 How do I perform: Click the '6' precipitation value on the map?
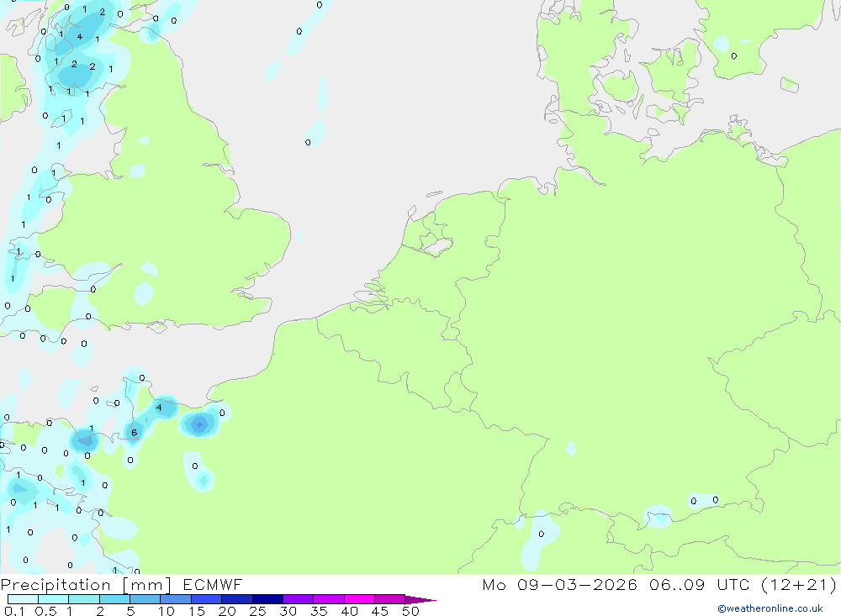(x=134, y=433)
